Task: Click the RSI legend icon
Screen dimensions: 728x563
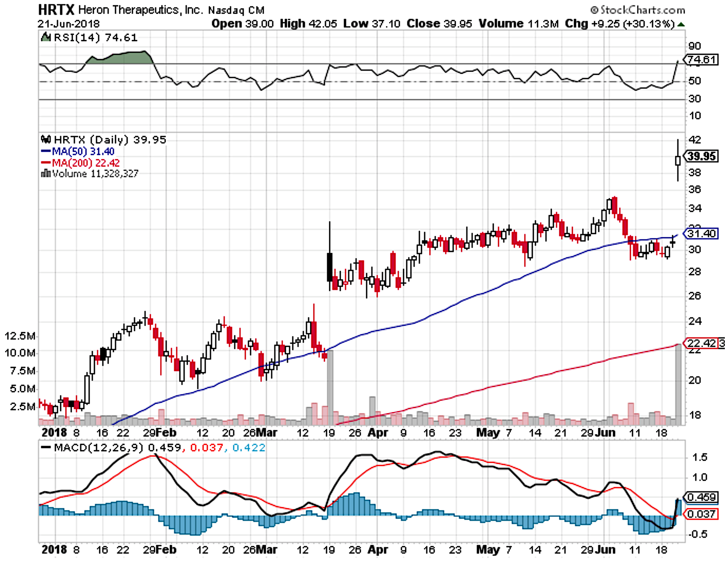Action: [x=46, y=37]
